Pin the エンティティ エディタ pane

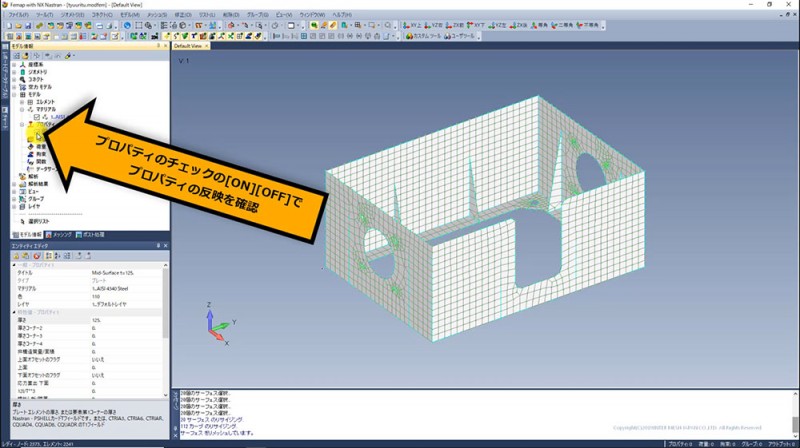pyautogui.click(x=158, y=246)
